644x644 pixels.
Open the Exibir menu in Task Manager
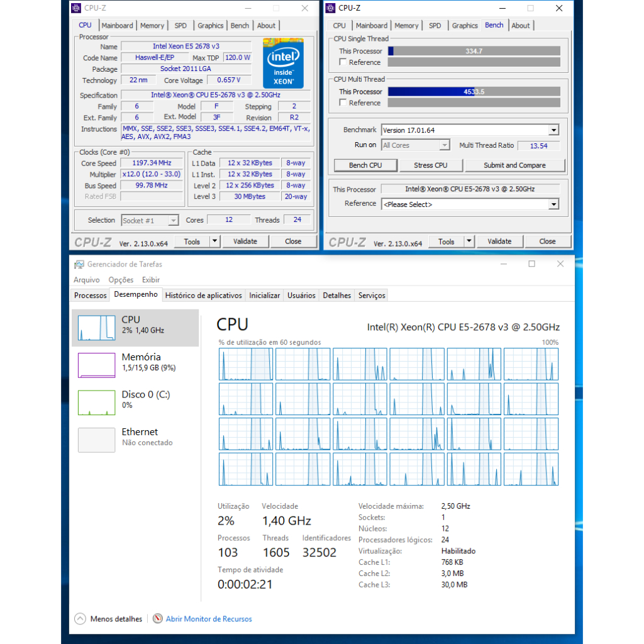tap(151, 280)
